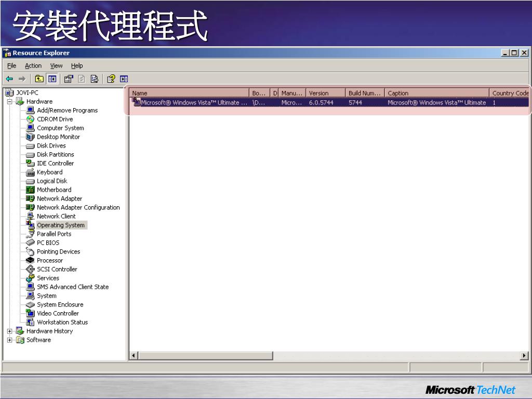Click the Video Controller icon
The height and width of the screenshot is (399, 532).
coord(30,313)
